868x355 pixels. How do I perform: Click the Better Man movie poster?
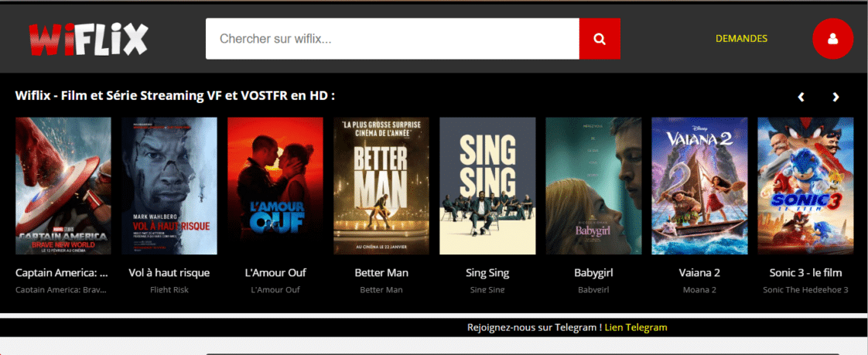tap(381, 186)
